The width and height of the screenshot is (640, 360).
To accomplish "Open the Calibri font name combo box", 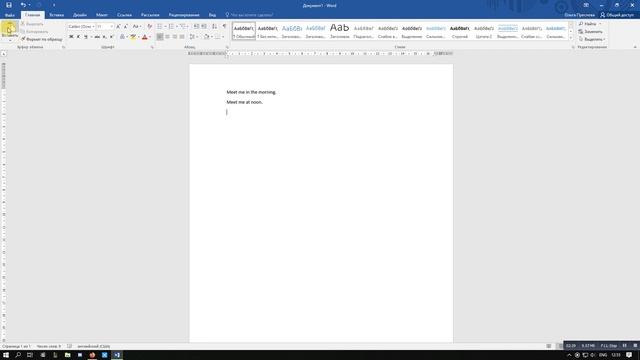I will [81, 26].
